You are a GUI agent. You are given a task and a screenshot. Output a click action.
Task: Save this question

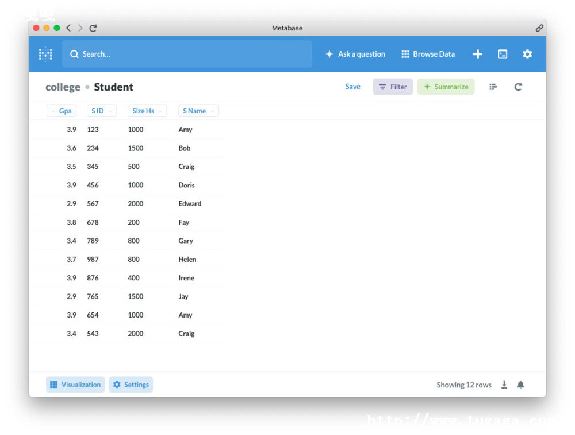pos(353,87)
